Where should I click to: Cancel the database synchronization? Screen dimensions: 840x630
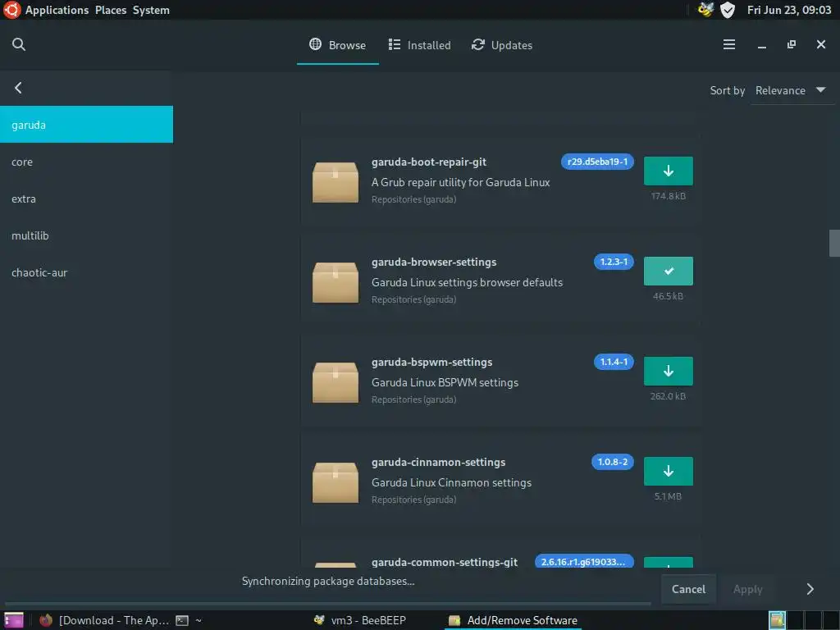coord(688,589)
